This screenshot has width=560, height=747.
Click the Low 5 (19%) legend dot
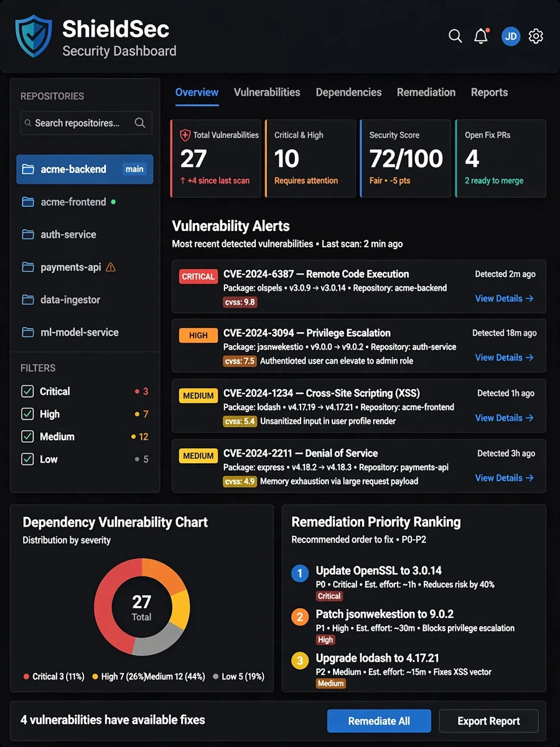215,677
